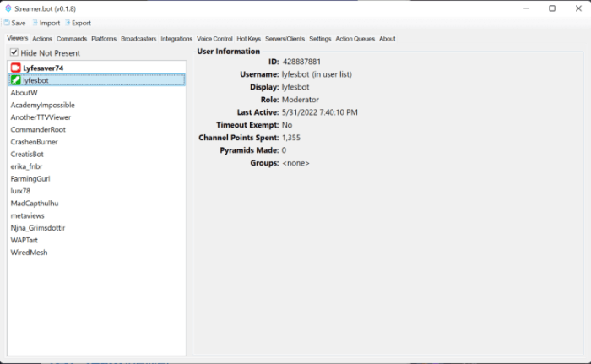Click the Channel Points Spent value 1,355
The image size is (591, 364).
(291, 138)
